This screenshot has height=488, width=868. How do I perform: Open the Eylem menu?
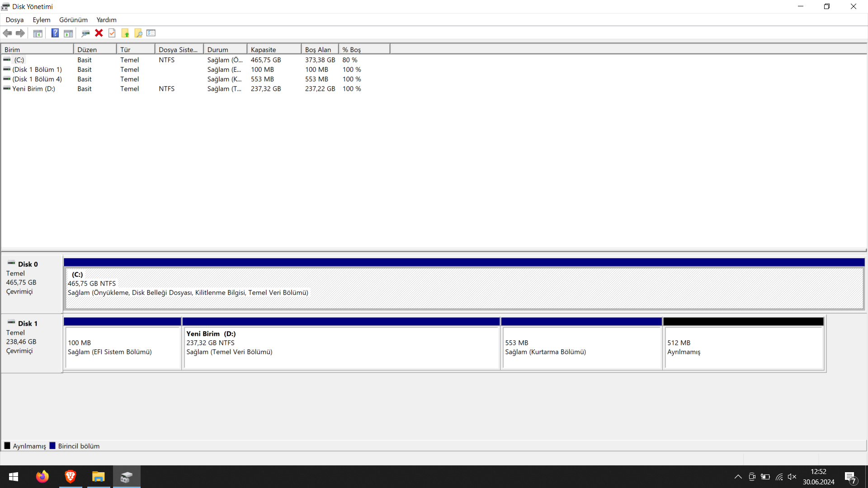click(x=41, y=20)
